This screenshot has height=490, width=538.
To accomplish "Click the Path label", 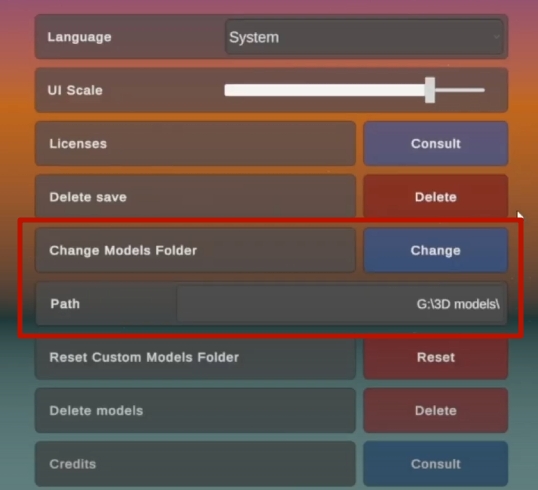I will point(65,304).
